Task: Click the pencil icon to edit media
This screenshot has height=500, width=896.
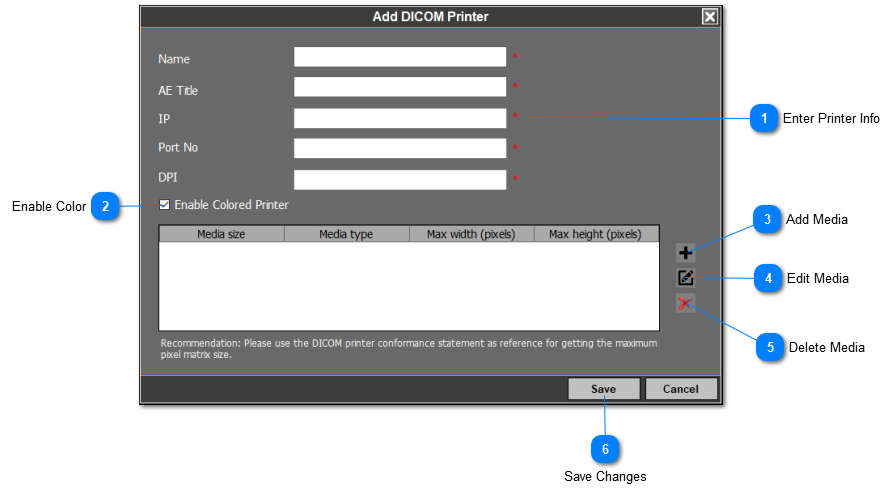Action: [x=686, y=278]
